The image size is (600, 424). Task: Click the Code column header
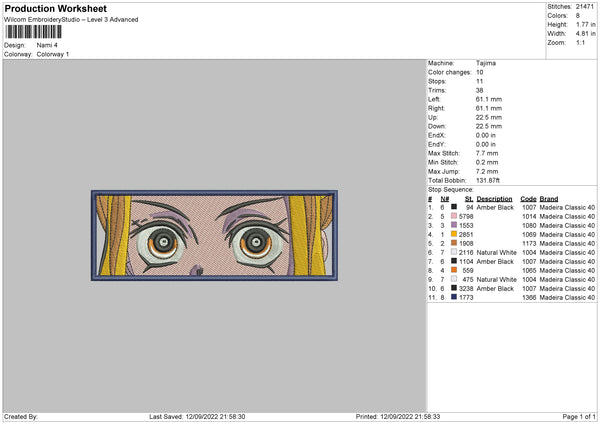point(528,198)
